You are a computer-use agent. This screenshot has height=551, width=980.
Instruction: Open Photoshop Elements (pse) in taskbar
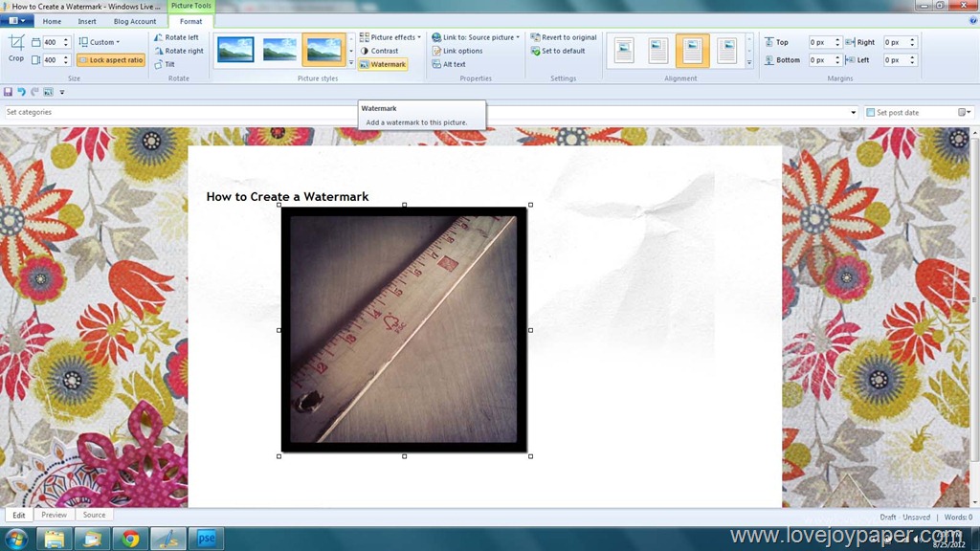pyautogui.click(x=207, y=539)
